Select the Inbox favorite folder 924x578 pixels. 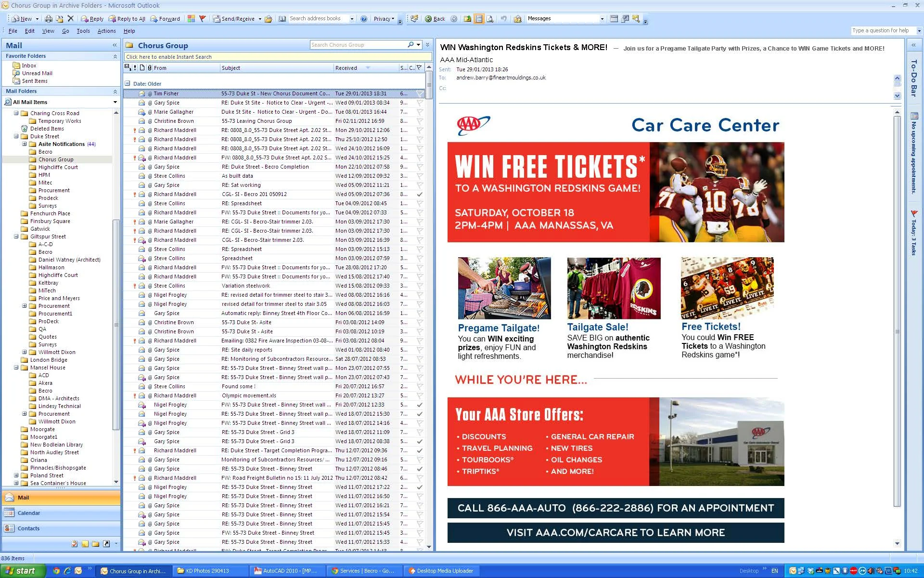[x=29, y=66]
